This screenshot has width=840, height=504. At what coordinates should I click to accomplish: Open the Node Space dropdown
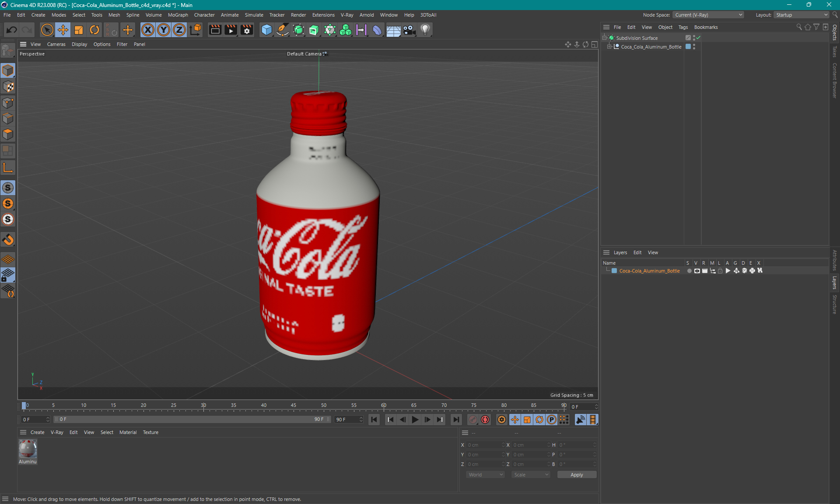point(708,15)
